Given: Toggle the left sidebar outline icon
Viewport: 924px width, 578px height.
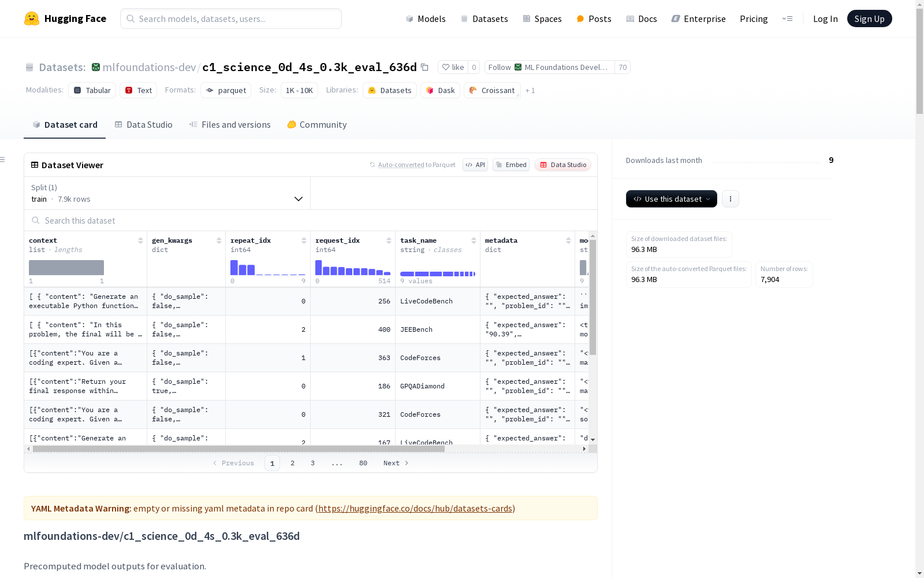Looking at the screenshot, I should (x=3, y=160).
